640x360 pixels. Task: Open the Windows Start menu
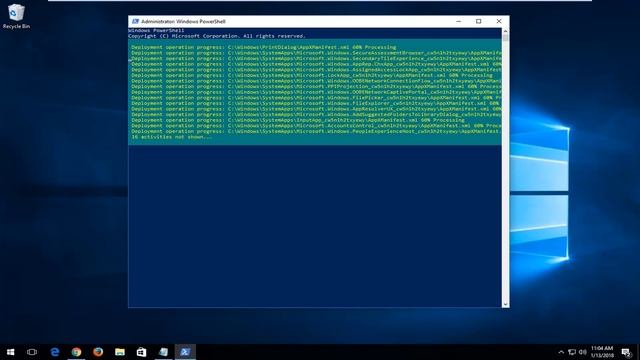pyautogui.click(x=11, y=352)
